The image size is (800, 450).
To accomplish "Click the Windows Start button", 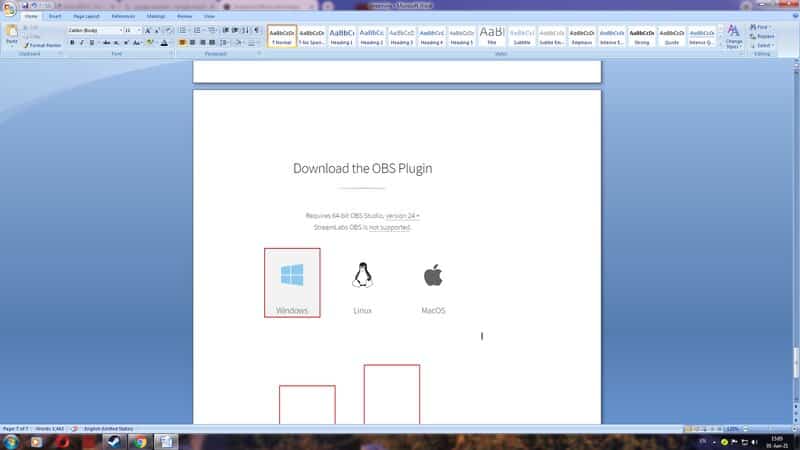I will 11,441.
